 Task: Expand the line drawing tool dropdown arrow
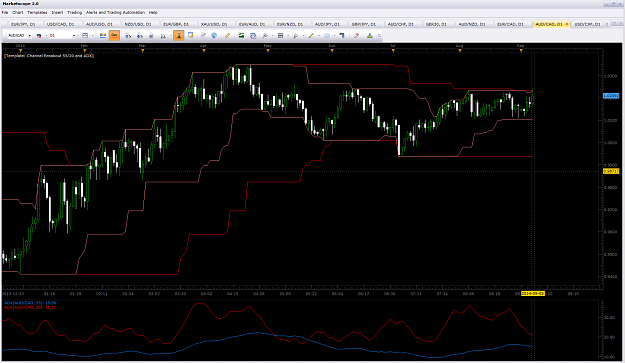click(319, 36)
